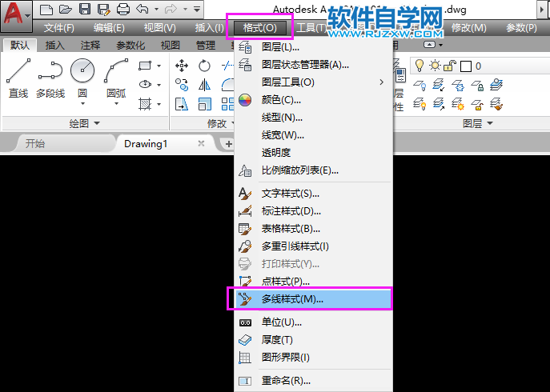Open 点样式(P)... point style
The height and width of the screenshot is (392, 550).
(313, 282)
